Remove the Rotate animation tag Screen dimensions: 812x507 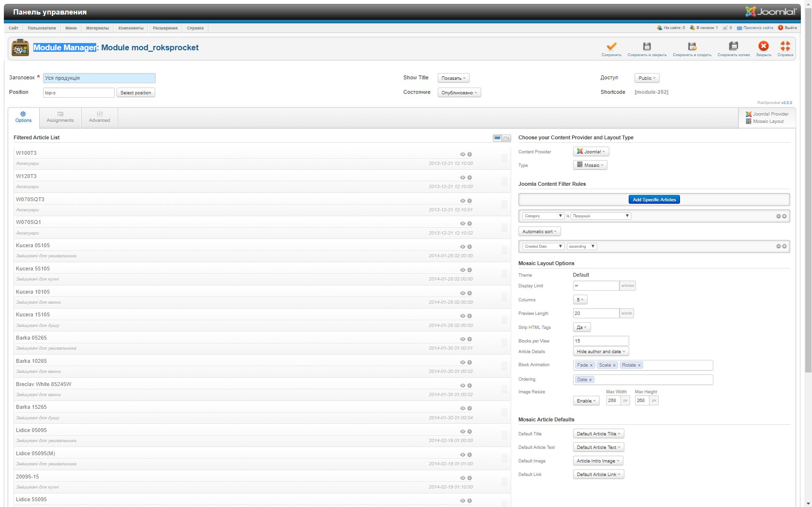(639, 365)
